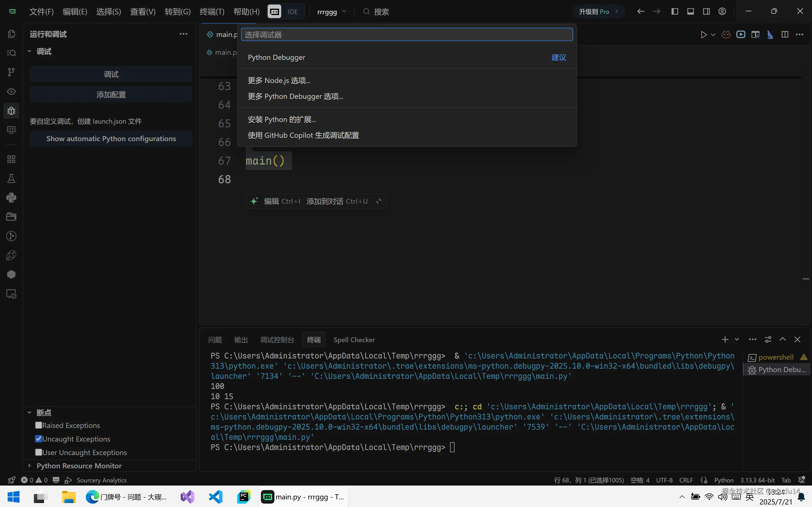Open the Search view in the activity bar
812x507 pixels.
[x=11, y=53]
